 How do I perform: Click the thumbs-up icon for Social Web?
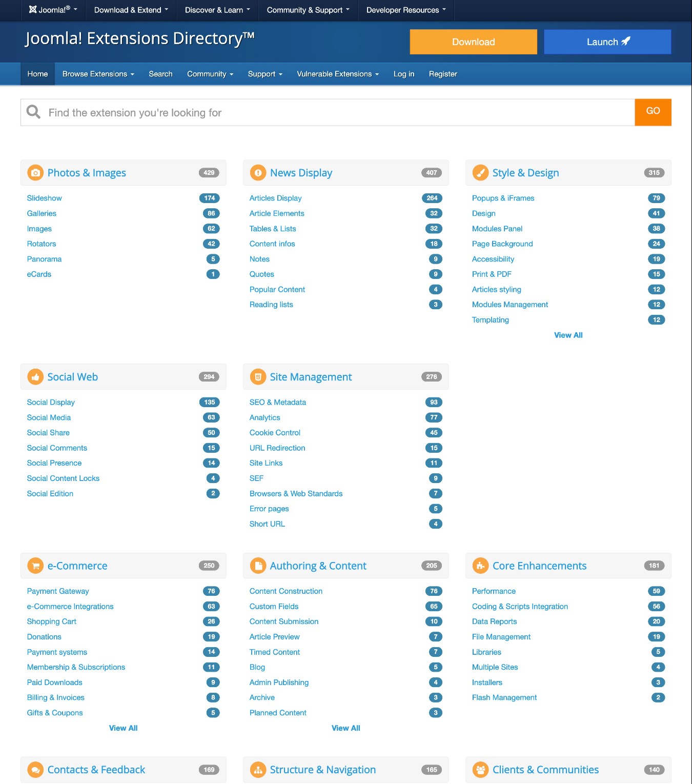tap(35, 376)
